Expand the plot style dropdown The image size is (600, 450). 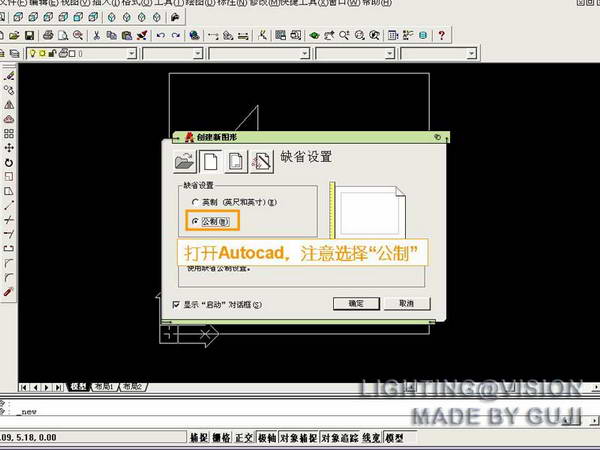tap(472, 54)
